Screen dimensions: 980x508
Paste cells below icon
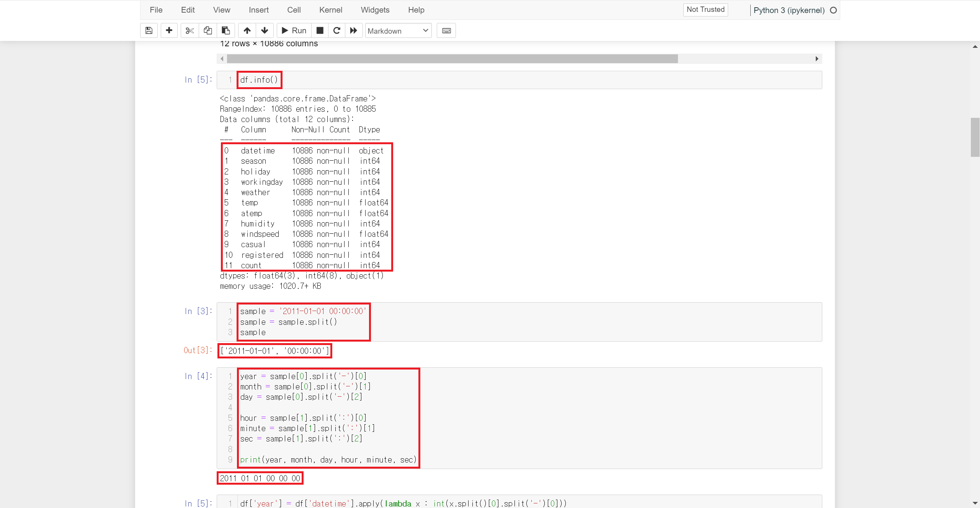pos(226,31)
